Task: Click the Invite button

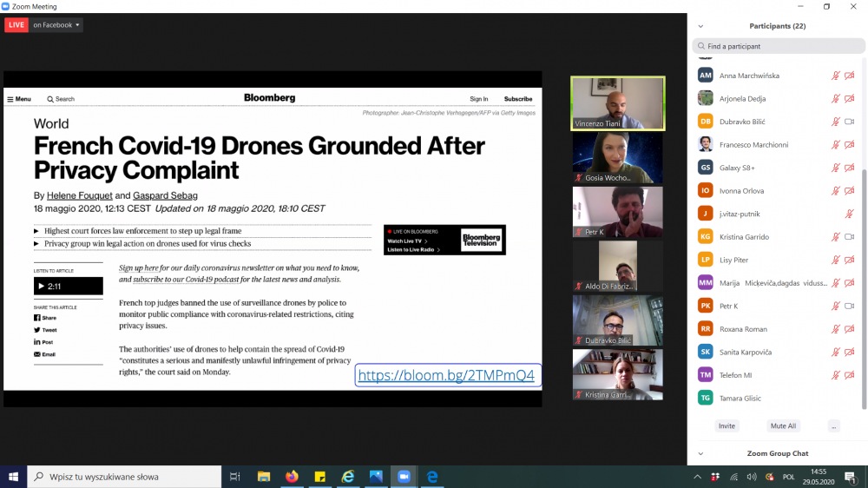Action: click(x=727, y=426)
